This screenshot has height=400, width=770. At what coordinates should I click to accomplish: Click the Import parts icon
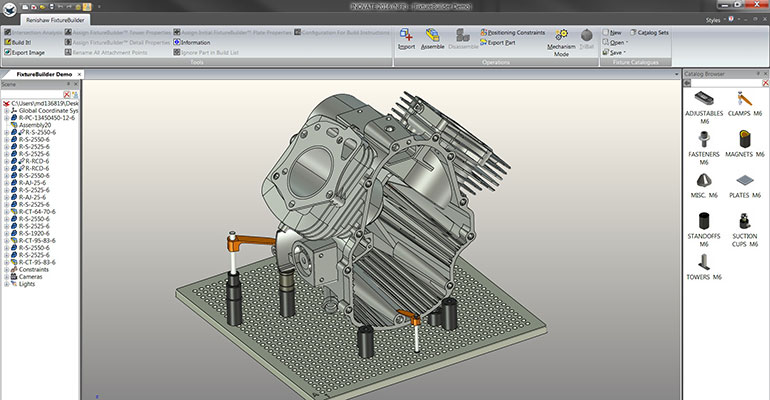[406, 35]
